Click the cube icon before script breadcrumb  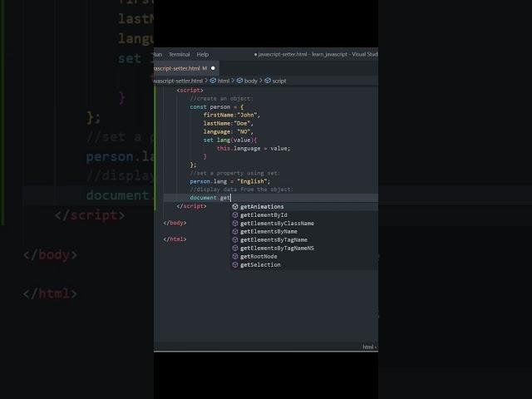click(268, 81)
